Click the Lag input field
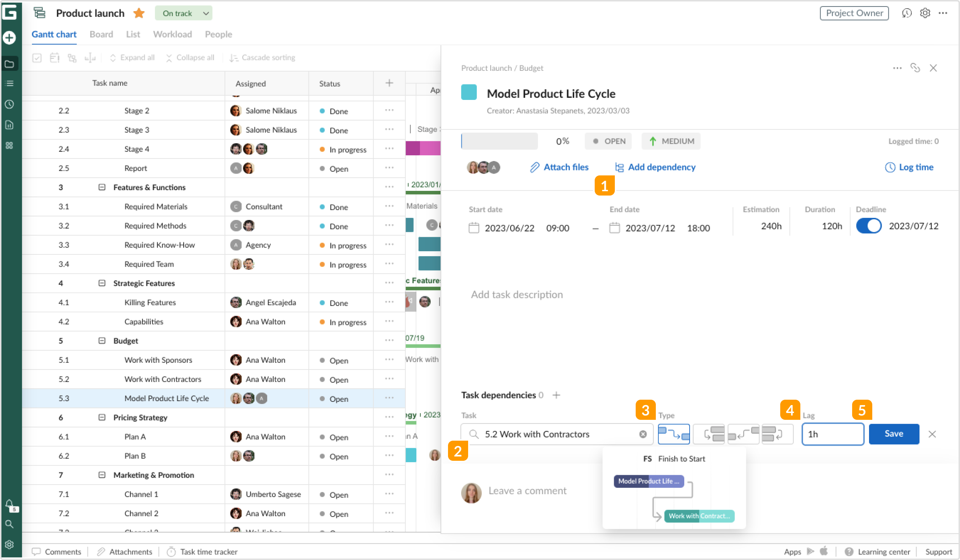Viewport: 960px width, 560px height. (833, 434)
